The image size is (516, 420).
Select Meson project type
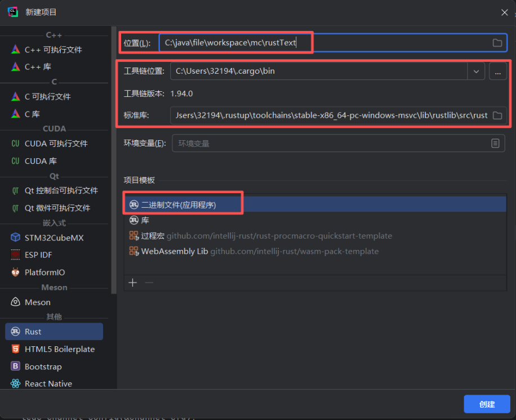tap(54, 302)
